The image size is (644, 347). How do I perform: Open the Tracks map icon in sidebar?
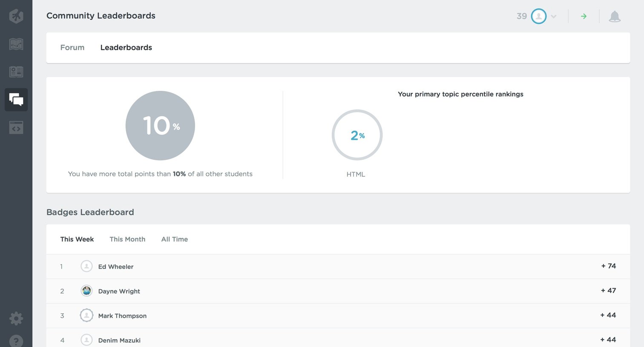point(16,44)
